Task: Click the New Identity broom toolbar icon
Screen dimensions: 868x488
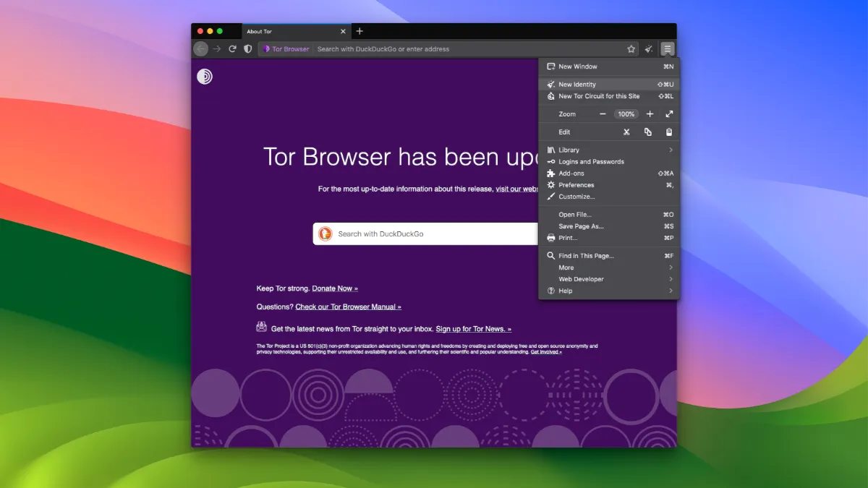Action: 649,49
